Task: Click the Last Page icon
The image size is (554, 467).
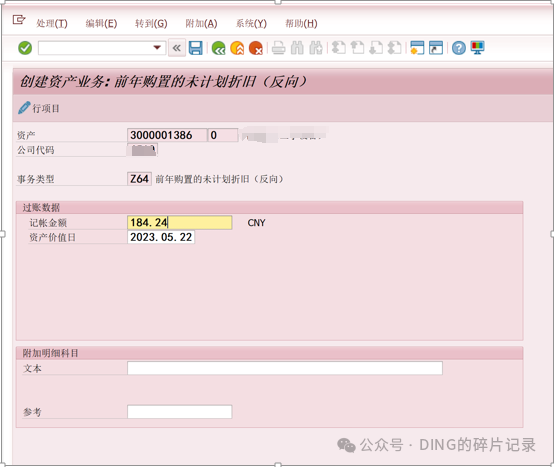Action: point(394,48)
